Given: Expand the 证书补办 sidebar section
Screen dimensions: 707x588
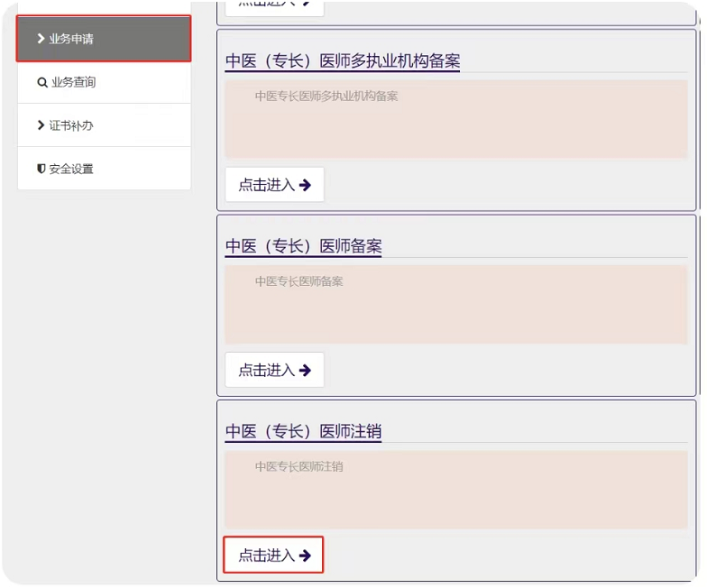Looking at the screenshot, I should point(104,125).
